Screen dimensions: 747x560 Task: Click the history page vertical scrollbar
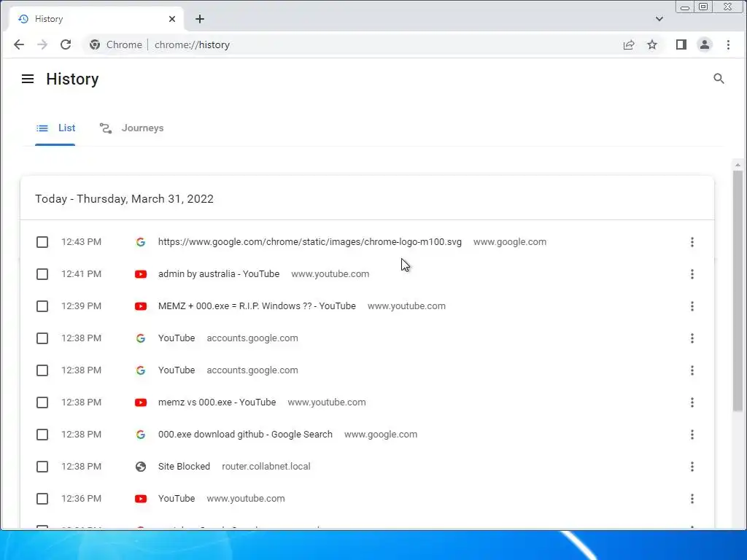click(x=738, y=290)
